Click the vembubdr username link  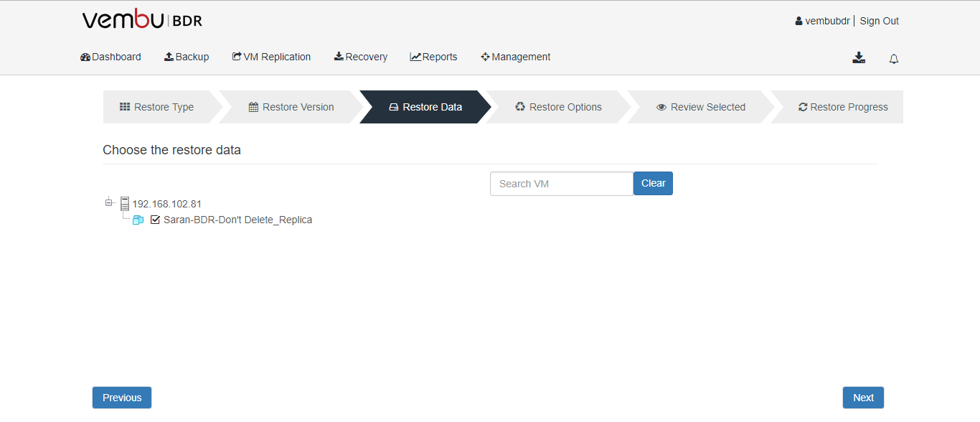pos(827,21)
